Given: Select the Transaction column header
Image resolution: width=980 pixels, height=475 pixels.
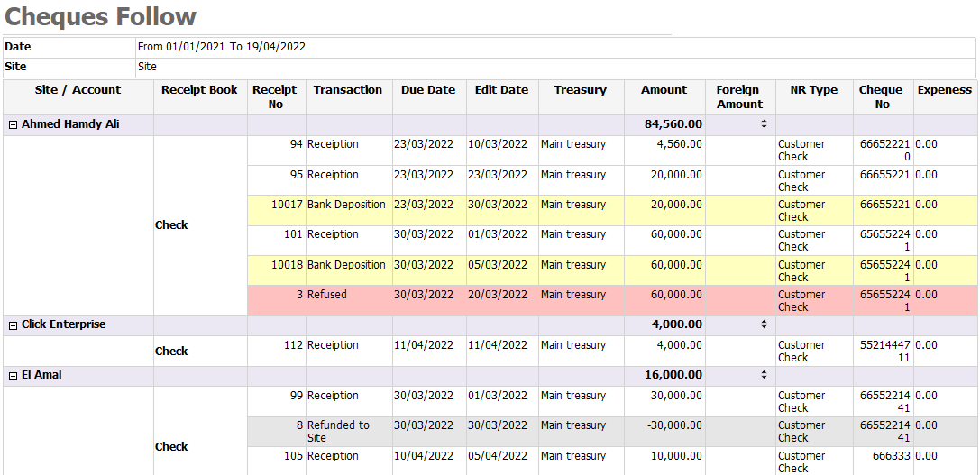Looking at the screenshot, I should pyautogui.click(x=348, y=90).
